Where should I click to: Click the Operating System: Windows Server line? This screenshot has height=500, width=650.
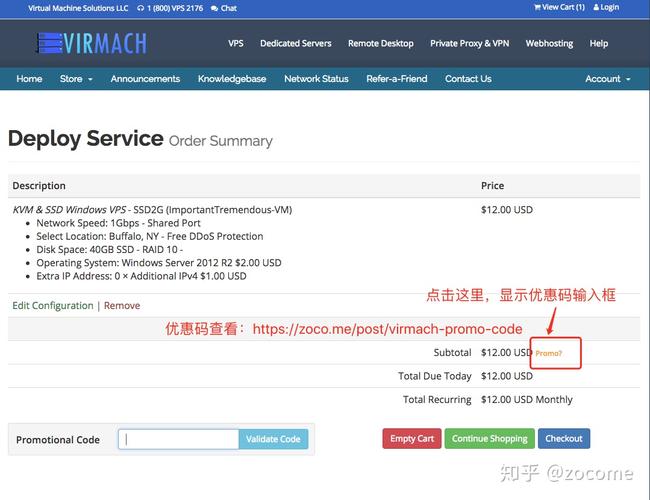(159, 263)
